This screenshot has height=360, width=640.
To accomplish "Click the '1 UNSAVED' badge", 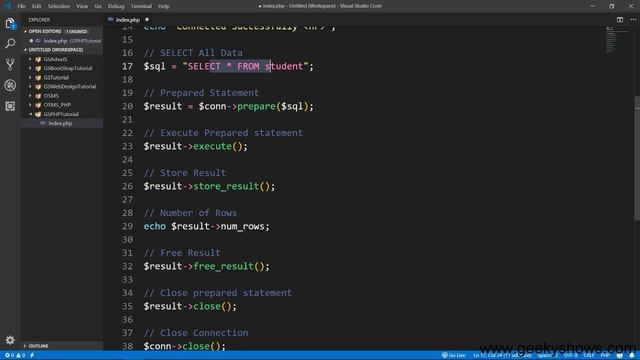I will pos(77,31).
